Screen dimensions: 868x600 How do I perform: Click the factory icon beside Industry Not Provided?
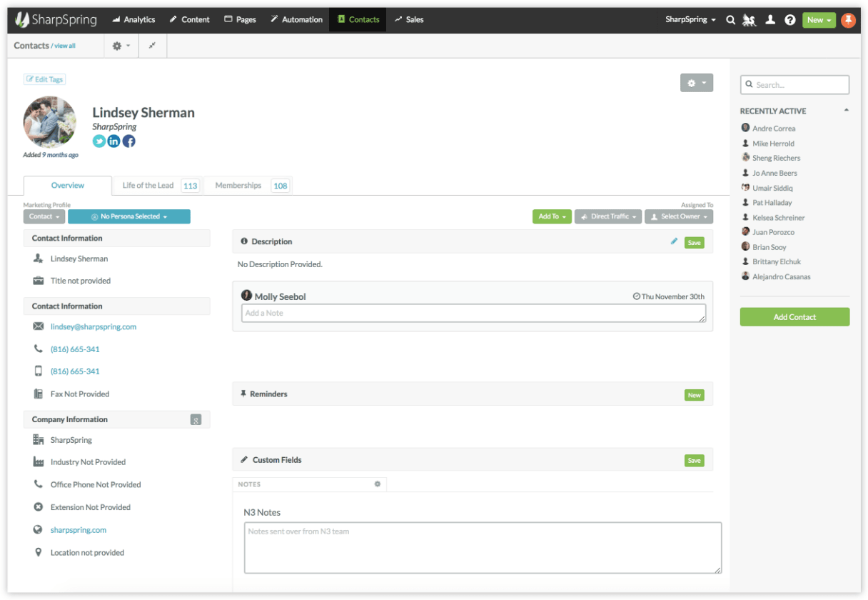pyautogui.click(x=39, y=462)
